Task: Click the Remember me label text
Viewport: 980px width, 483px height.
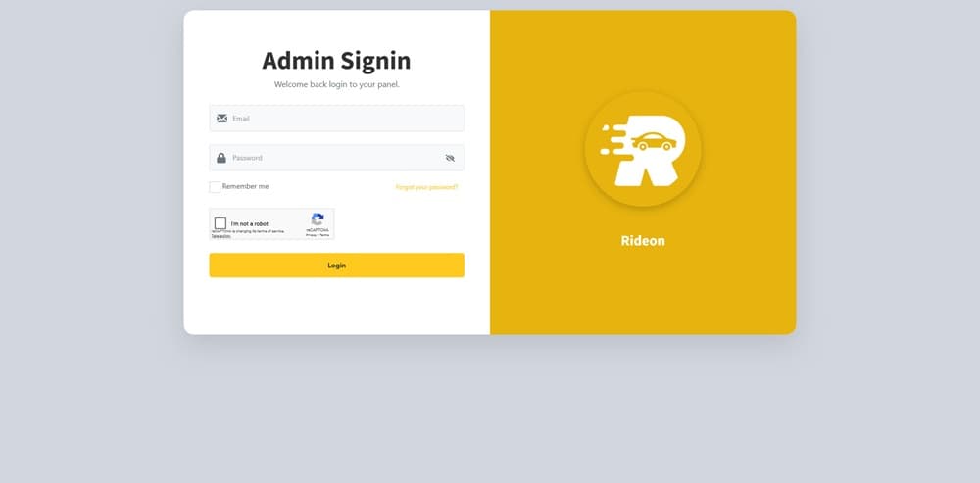Action: click(245, 186)
